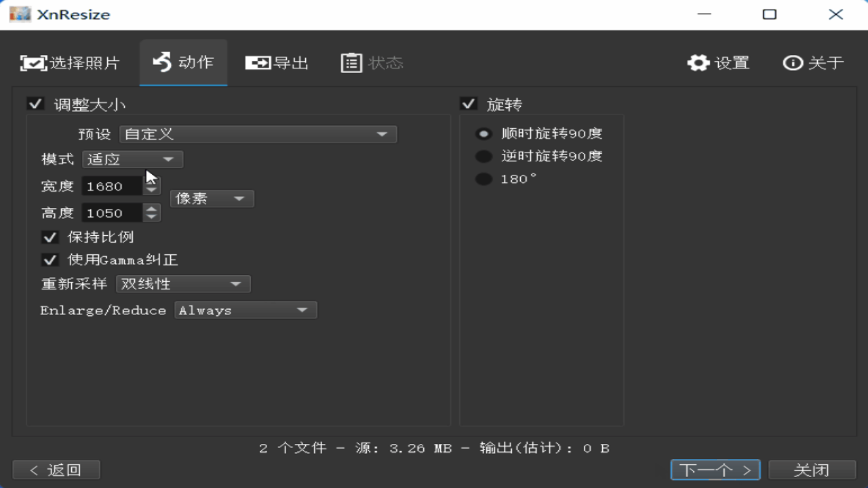This screenshot has width=868, height=488.
Task: Go to the 导出 tab
Action: coord(277,63)
